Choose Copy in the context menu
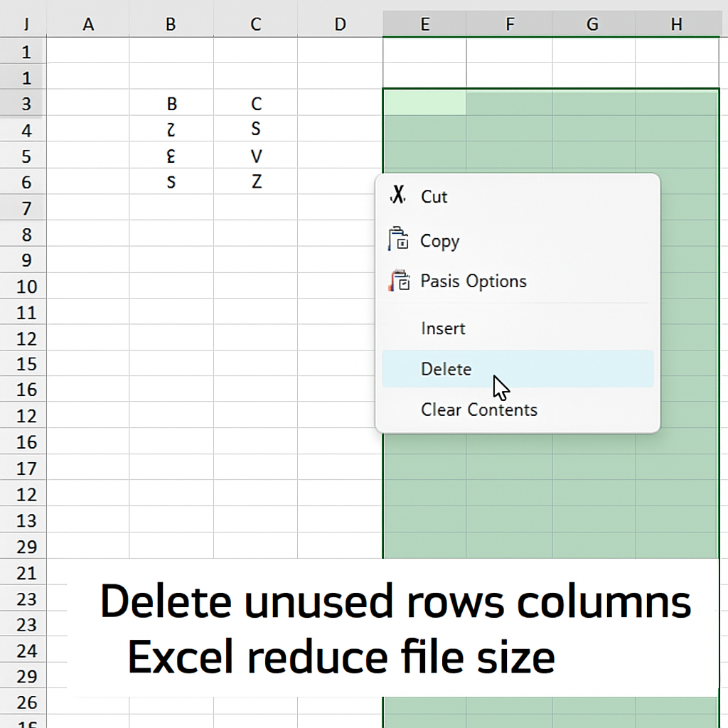This screenshot has height=728, width=728. coord(440,240)
